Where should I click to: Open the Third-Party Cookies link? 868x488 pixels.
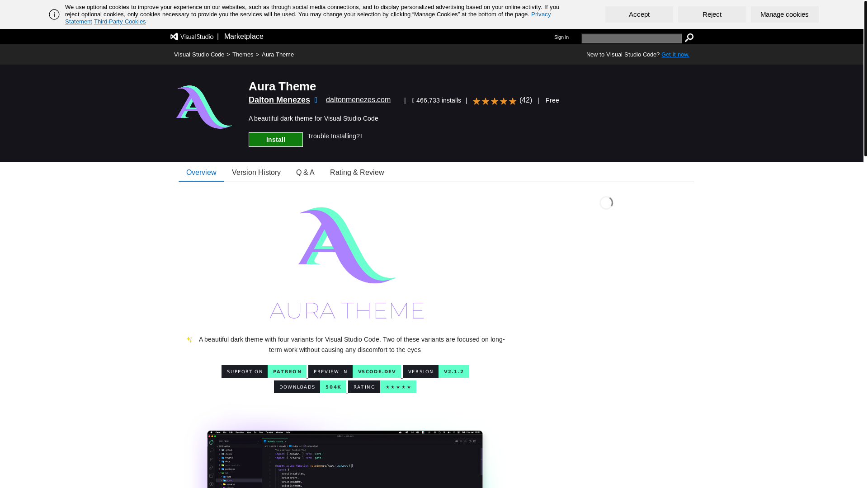[120, 22]
